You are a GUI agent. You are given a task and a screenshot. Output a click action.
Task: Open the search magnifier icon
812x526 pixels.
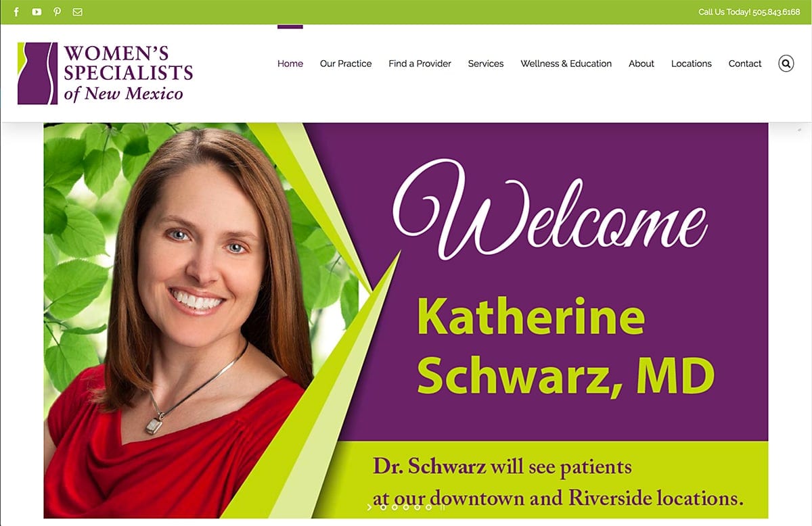point(786,64)
